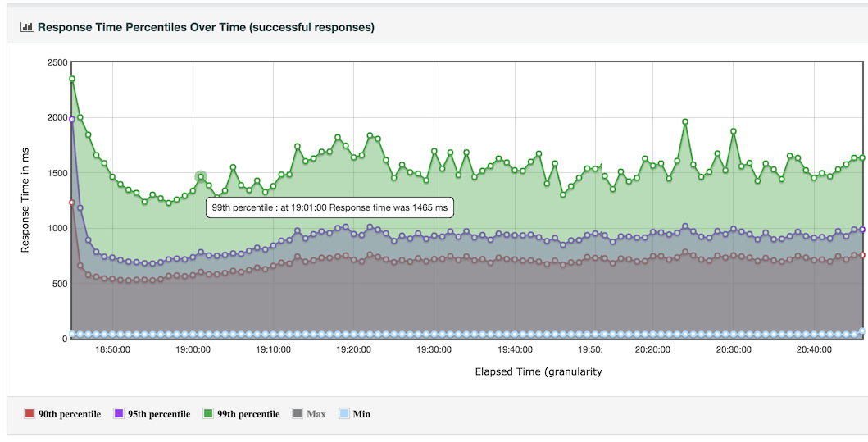The image size is (868, 442).
Task: Click the 99th percentile tooltip showing 1465 ms
Action: point(329,208)
